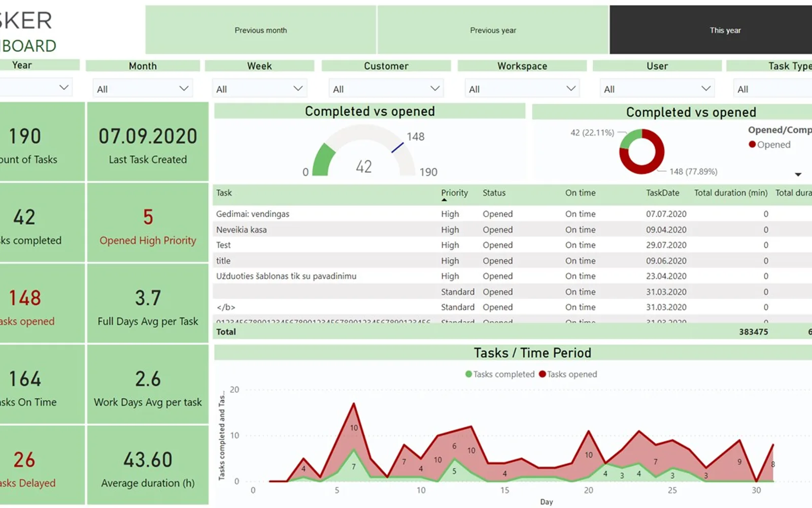Sort by Total duration (min) header
812x508 pixels.
(x=730, y=193)
